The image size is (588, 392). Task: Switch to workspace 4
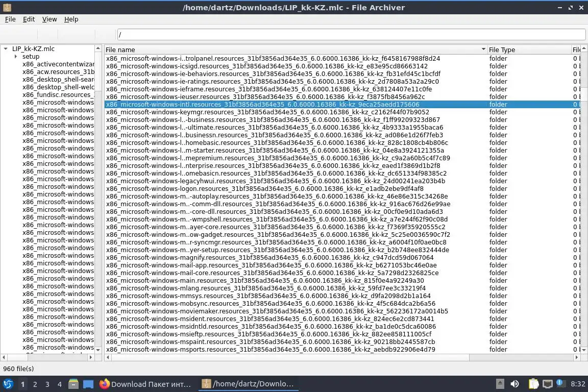point(60,384)
